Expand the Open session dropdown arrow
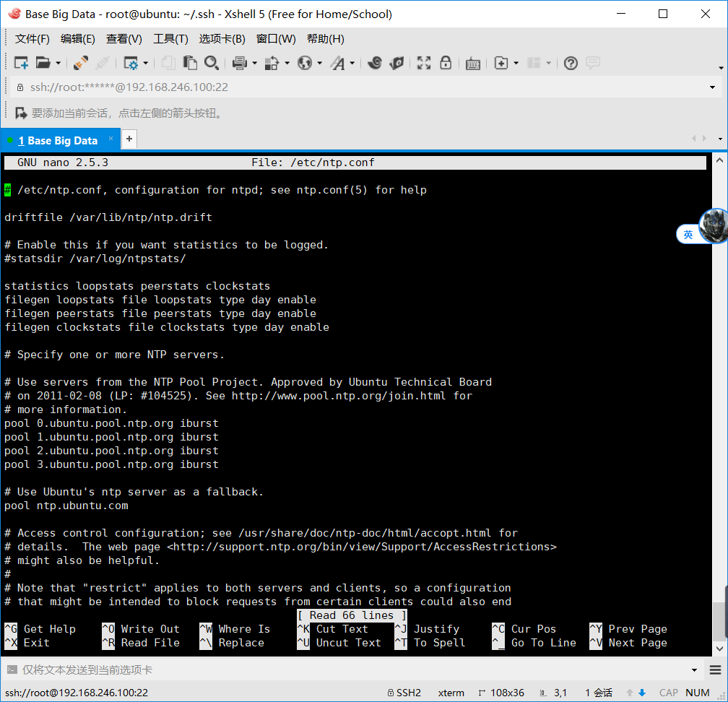 (58, 63)
